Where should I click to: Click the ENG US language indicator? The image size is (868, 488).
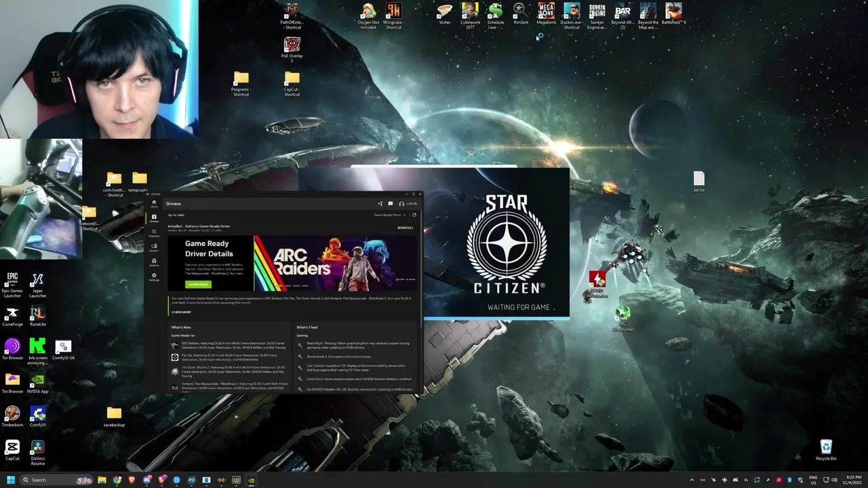point(812,480)
